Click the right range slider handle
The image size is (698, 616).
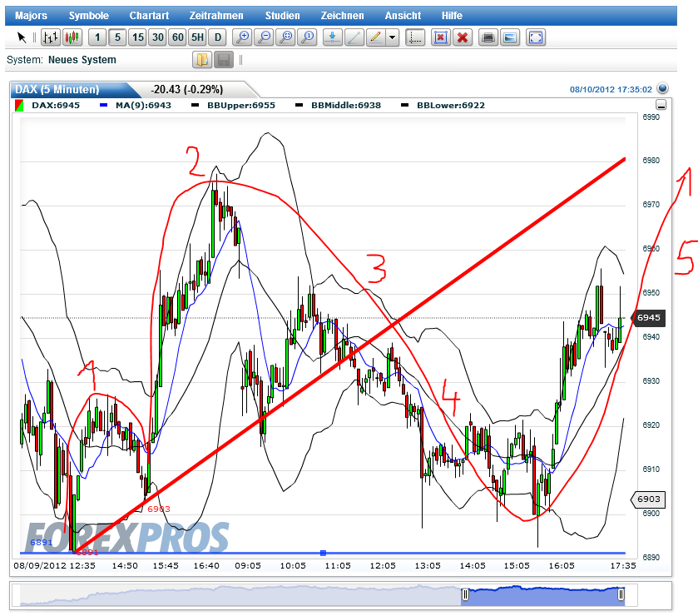click(x=621, y=594)
